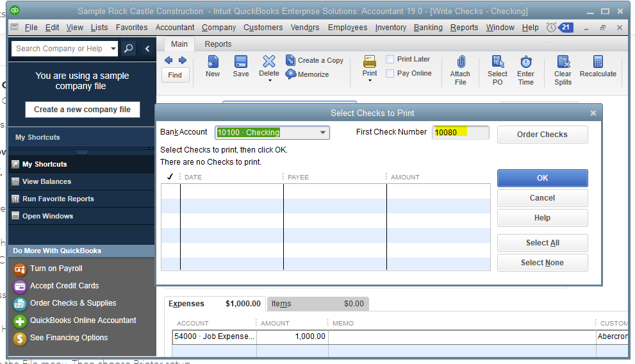
Task: Click Order Checks & Supplies icon
Action: tap(19, 303)
